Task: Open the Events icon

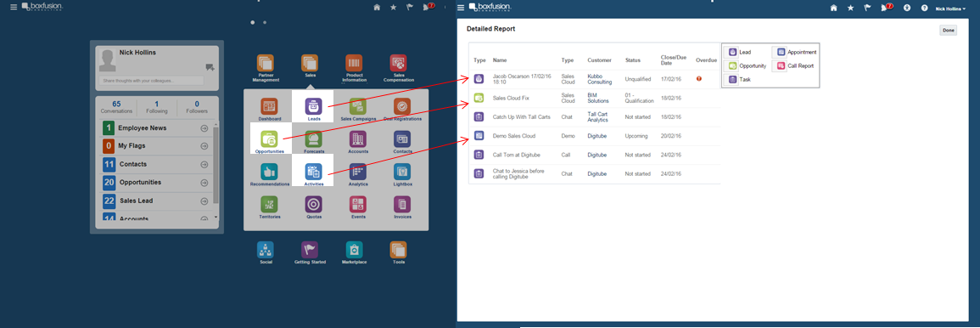Action: pyautogui.click(x=358, y=205)
